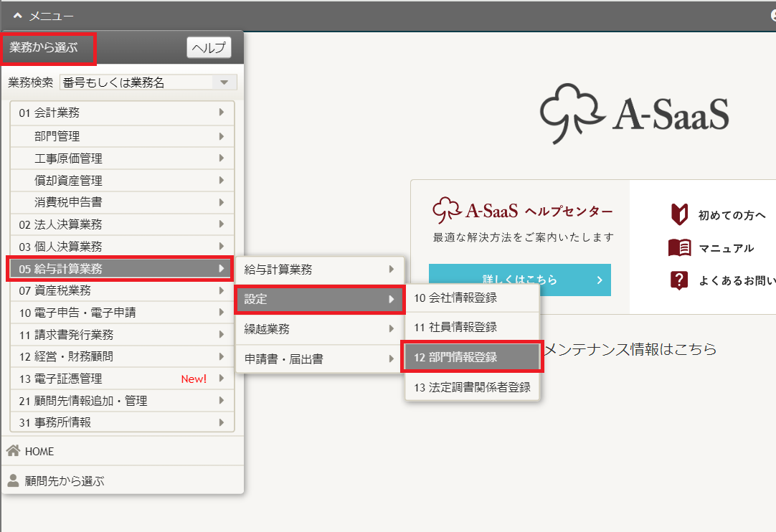This screenshot has width=776, height=532.
Task: Expand the 部門管理 submenu arrow
Action: pyautogui.click(x=221, y=136)
